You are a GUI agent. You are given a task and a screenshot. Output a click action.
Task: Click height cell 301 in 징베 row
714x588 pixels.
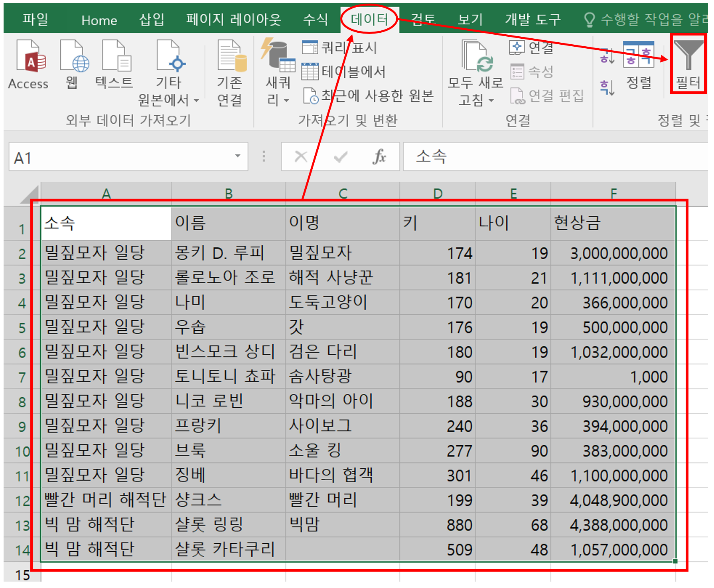click(438, 476)
